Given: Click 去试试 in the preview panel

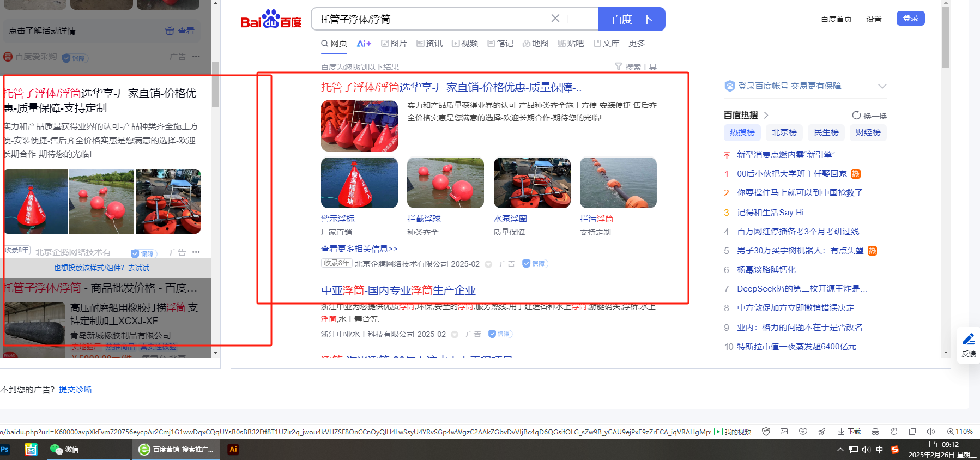Looking at the screenshot, I should (x=139, y=268).
